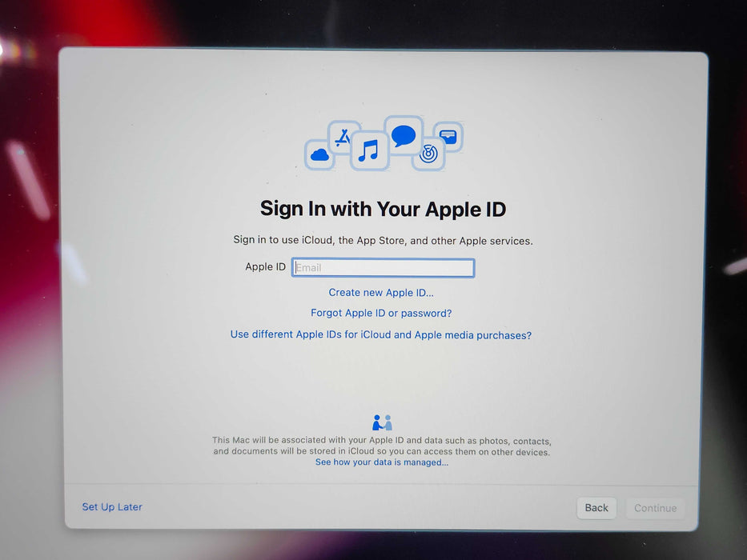Click the Continue button
The width and height of the screenshot is (747, 560).
click(x=656, y=508)
